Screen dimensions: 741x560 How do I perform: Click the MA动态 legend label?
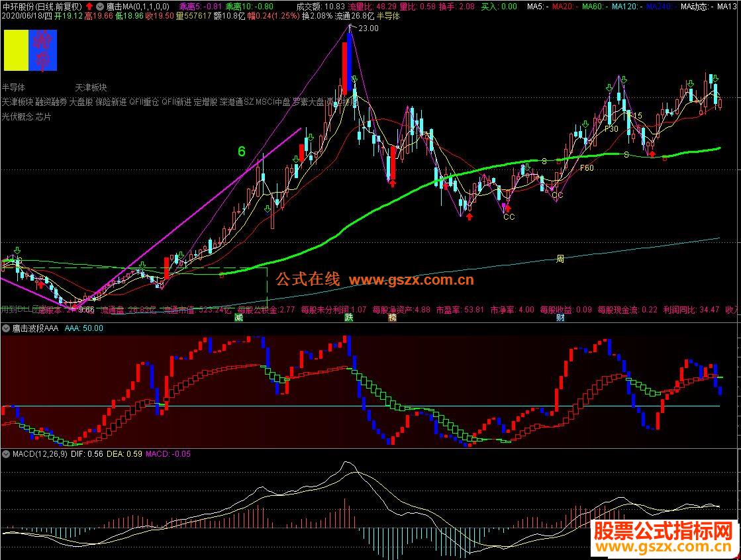[x=697, y=7]
